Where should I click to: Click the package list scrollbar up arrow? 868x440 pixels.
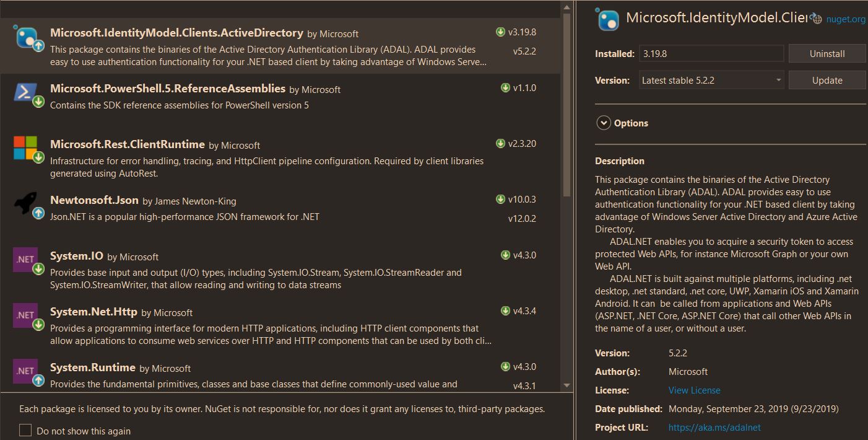tap(566, 7)
